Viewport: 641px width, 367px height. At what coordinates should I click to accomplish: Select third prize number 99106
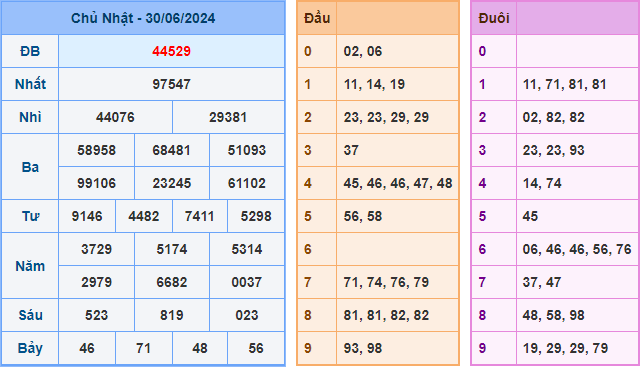96,183
